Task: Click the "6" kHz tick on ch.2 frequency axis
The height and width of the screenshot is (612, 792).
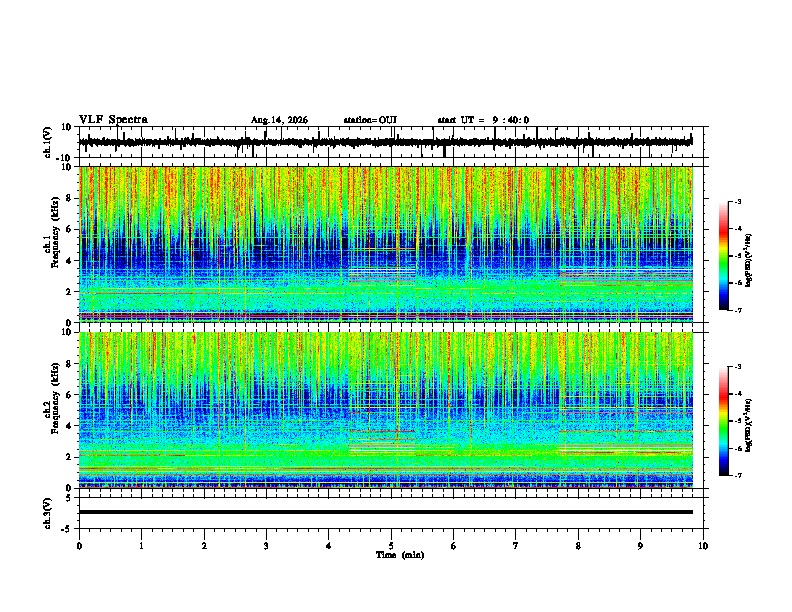Action: (69, 395)
